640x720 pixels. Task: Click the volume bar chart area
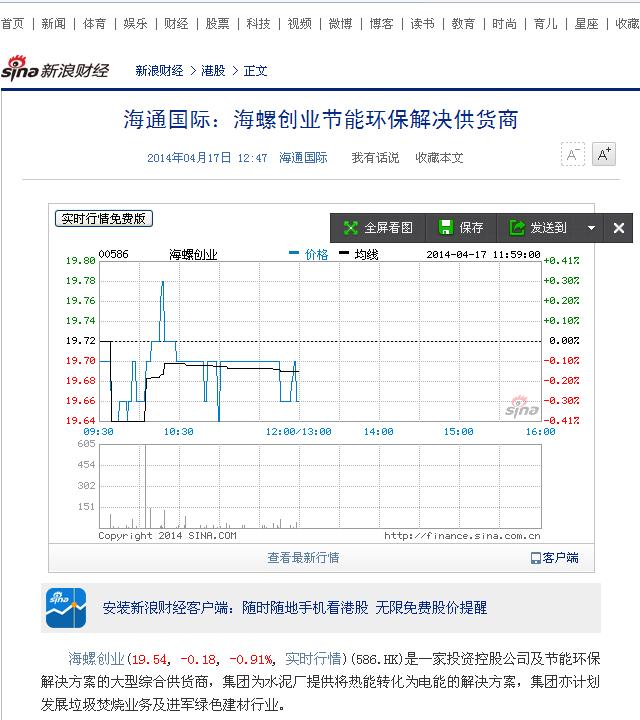tap(320, 486)
